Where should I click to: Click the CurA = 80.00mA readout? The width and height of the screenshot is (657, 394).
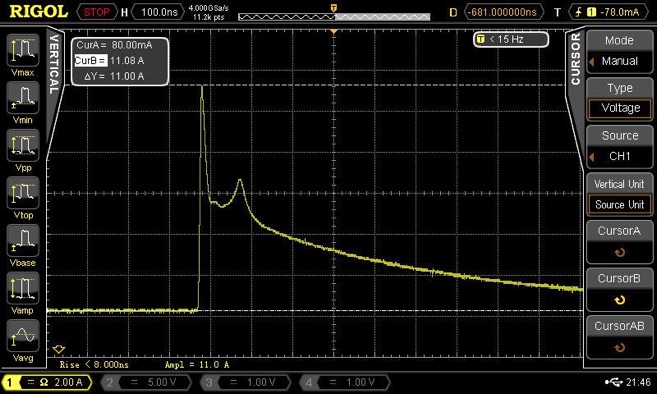[114, 45]
